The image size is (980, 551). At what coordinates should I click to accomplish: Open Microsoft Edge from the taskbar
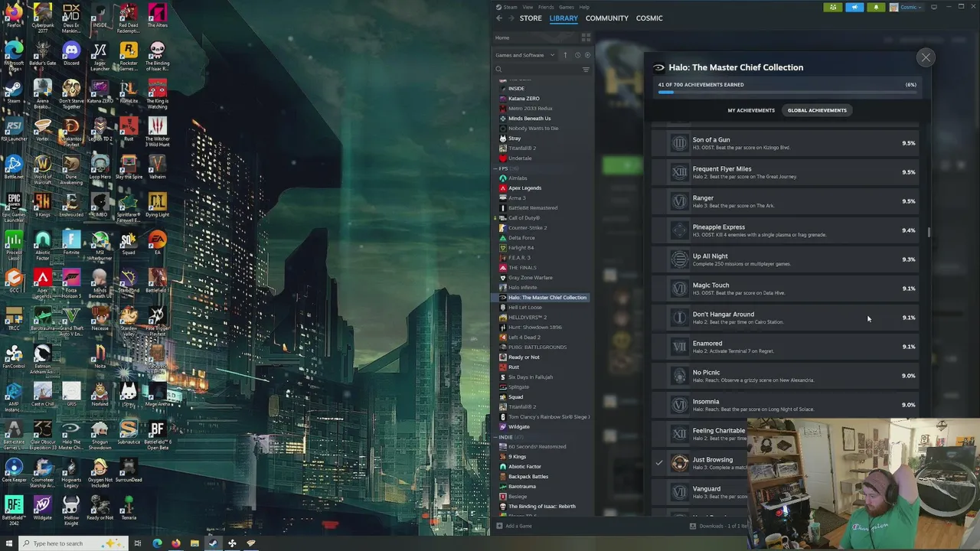tap(157, 543)
